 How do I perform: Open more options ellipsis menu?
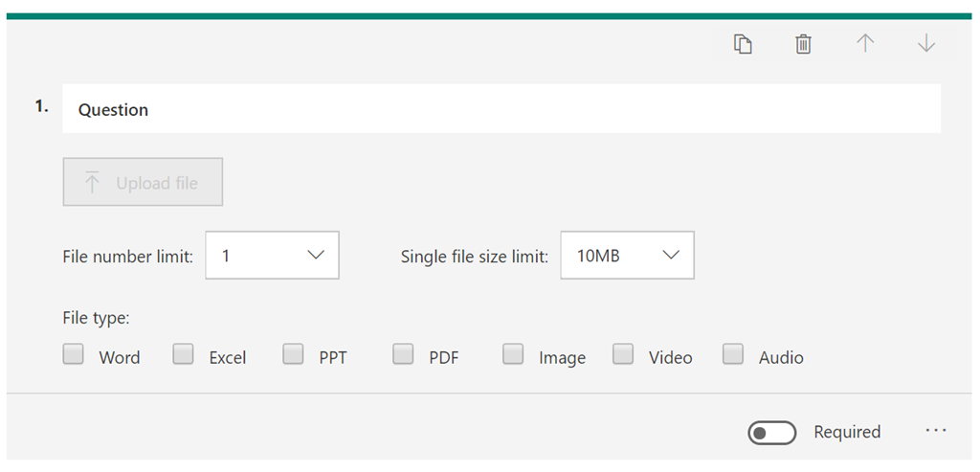pyautogui.click(x=936, y=431)
